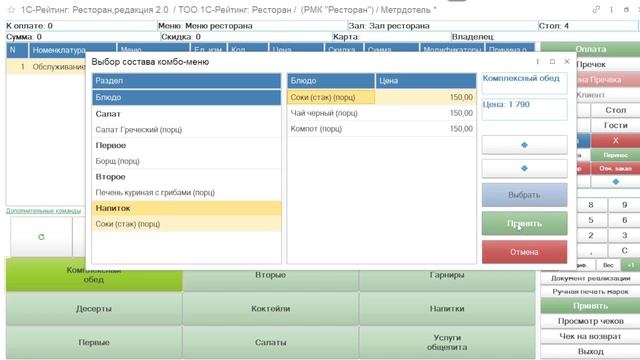640x360 pixels.
Task: Select Салаты menu category
Action: point(271,342)
